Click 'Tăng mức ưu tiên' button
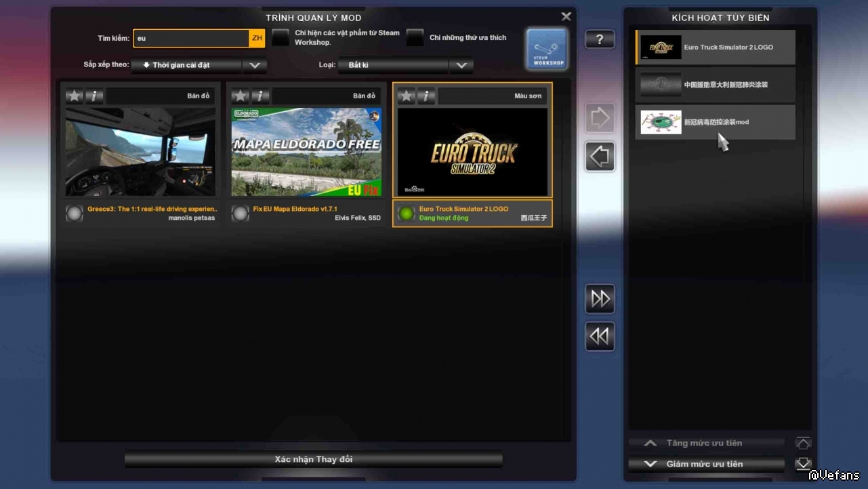Image resolution: width=868 pixels, height=489 pixels. coord(707,443)
